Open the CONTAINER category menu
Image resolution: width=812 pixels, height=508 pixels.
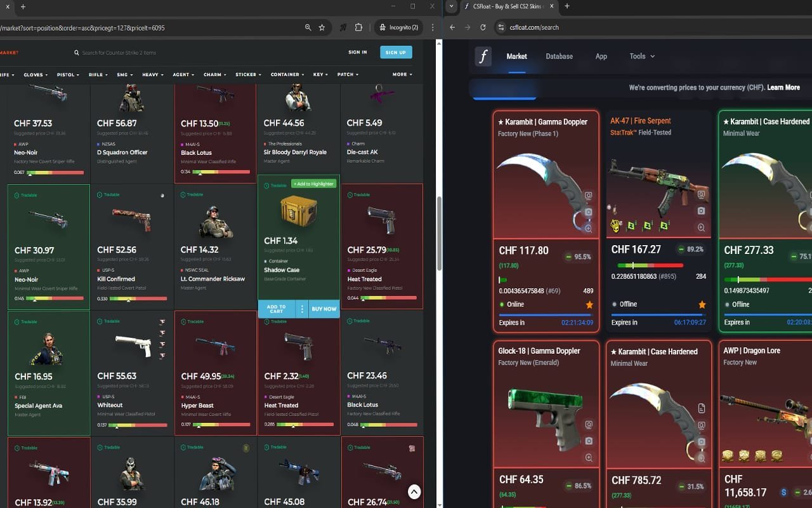(x=287, y=75)
